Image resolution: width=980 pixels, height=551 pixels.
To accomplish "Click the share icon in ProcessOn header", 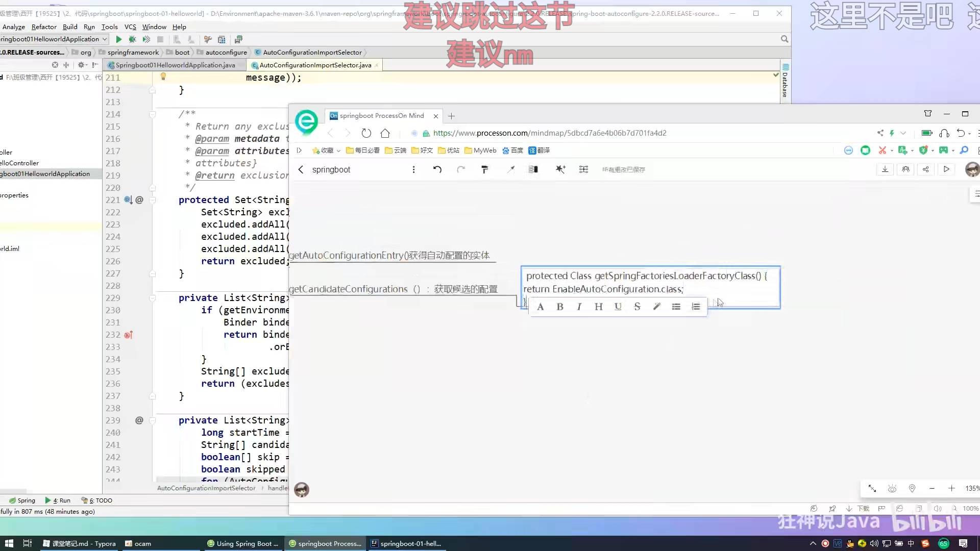I will [x=926, y=169].
